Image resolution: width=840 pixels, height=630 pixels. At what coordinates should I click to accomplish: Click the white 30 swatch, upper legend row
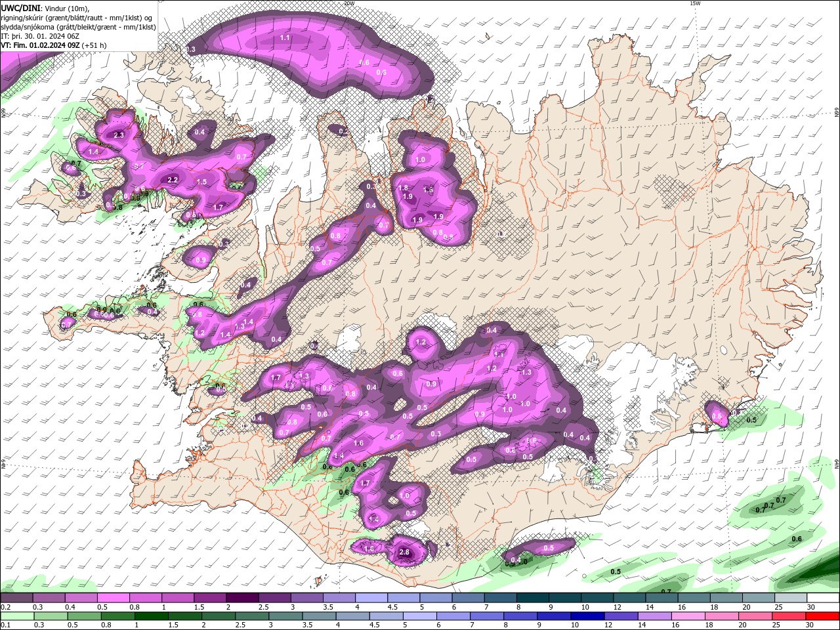click(823, 598)
